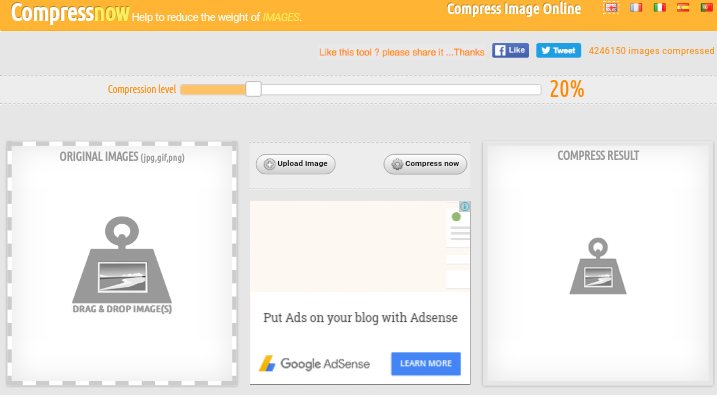Click the Compress Result weight icon
This screenshot has height=395, width=717.
pos(598,266)
